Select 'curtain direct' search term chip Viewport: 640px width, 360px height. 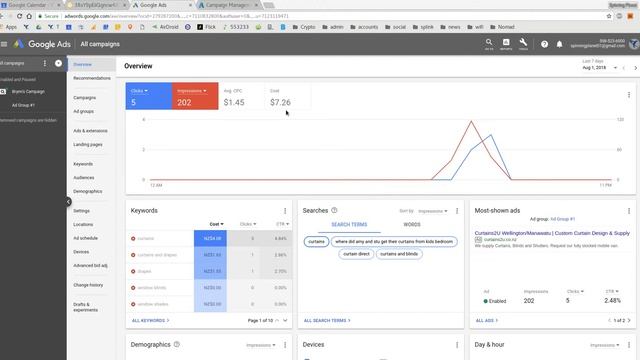[356, 254]
